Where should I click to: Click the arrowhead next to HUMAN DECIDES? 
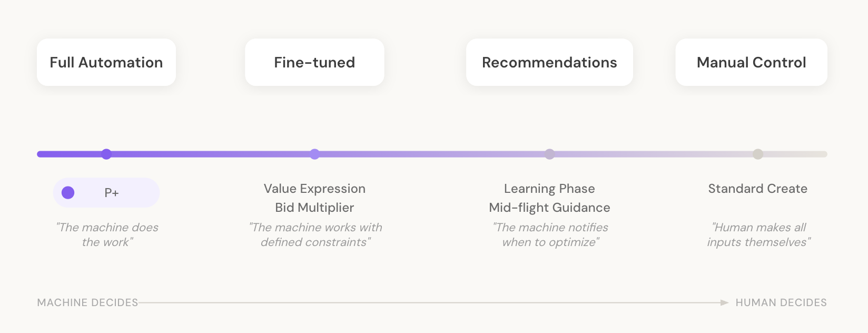725,302
